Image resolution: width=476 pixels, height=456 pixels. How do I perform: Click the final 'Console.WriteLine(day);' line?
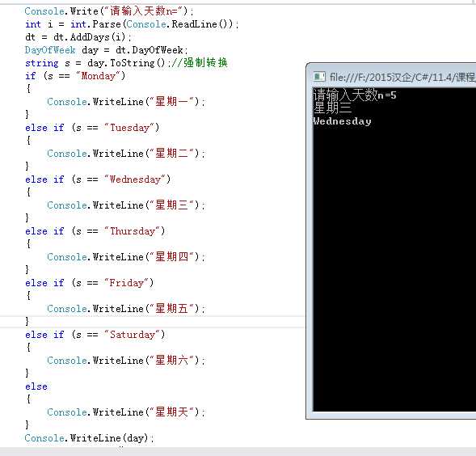[x=89, y=438]
